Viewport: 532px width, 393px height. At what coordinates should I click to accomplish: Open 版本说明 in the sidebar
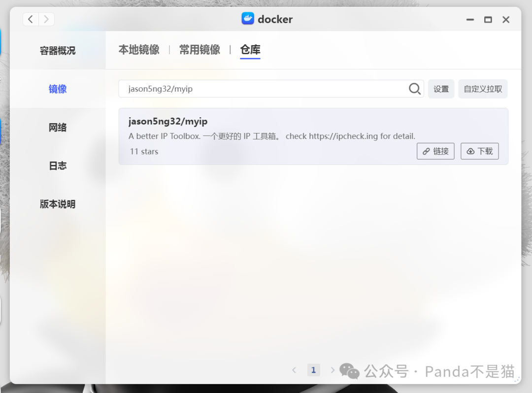click(x=57, y=204)
